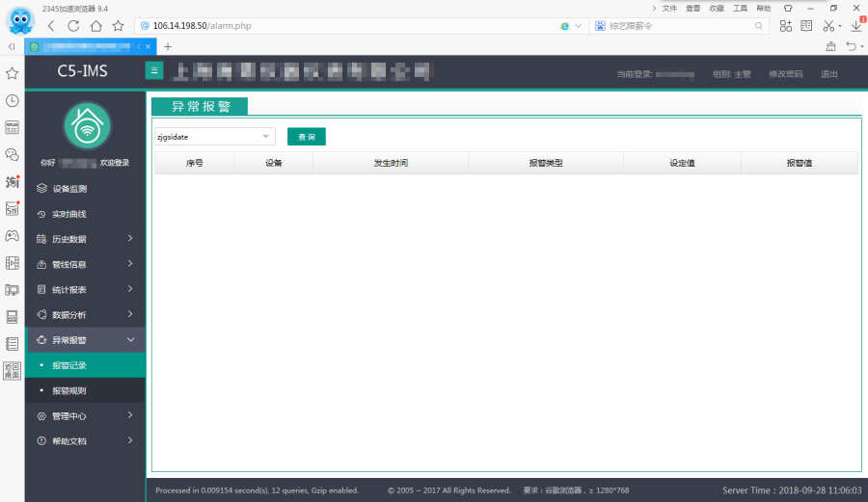The height and width of the screenshot is (502, 868).
Task: Click 序号 column header
Action: pos(194,163)
